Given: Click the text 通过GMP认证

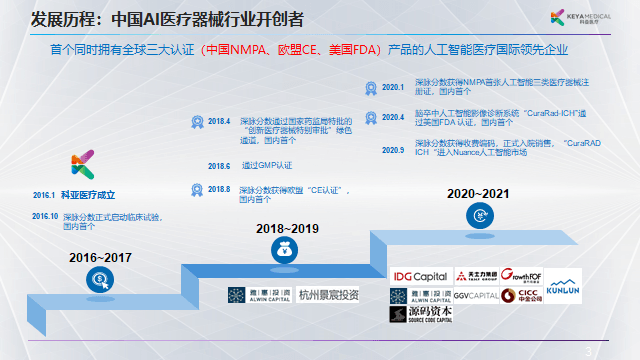Looking at the screenshot, I should [x=267, y=165].
